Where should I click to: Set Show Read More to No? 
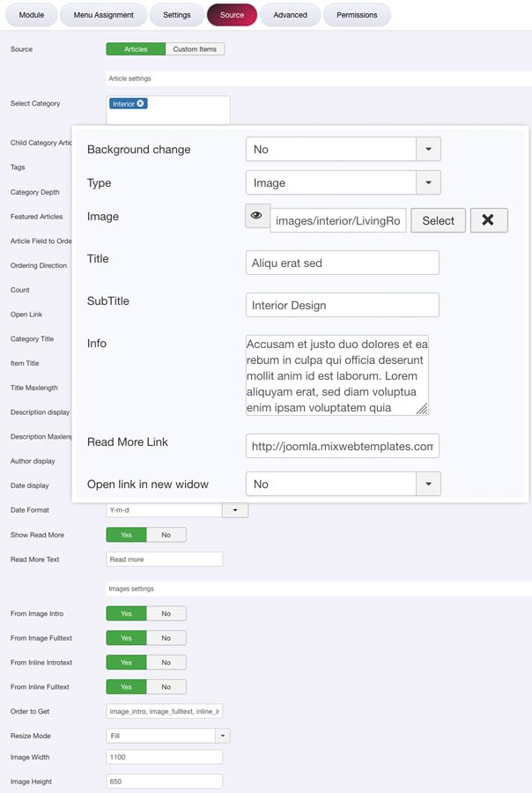(x=166, y=535)
